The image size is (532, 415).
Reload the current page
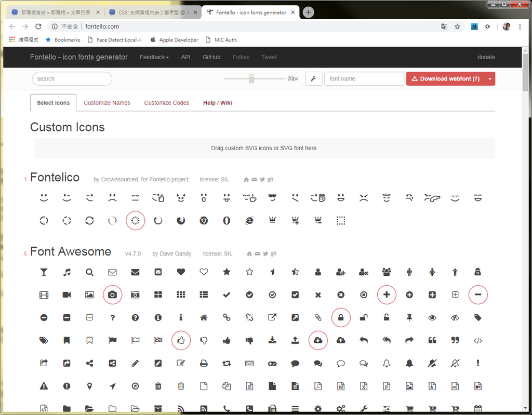pos(38,26)
